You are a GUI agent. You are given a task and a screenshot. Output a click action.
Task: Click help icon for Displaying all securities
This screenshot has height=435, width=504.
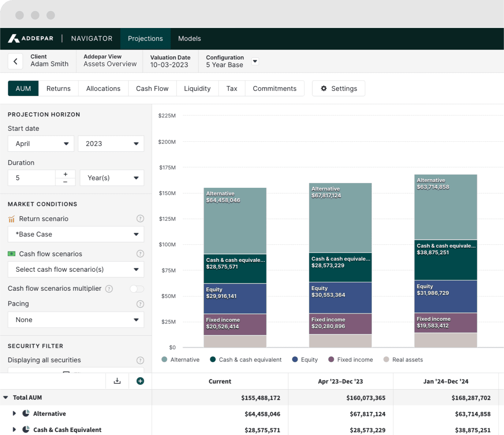click(x=140, y=360)
